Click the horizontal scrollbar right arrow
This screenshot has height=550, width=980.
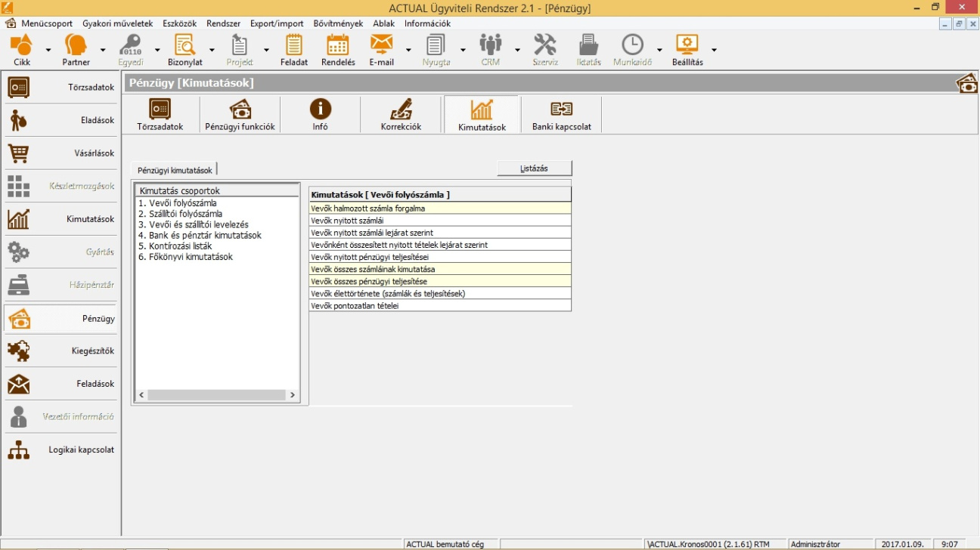point(293,395)
